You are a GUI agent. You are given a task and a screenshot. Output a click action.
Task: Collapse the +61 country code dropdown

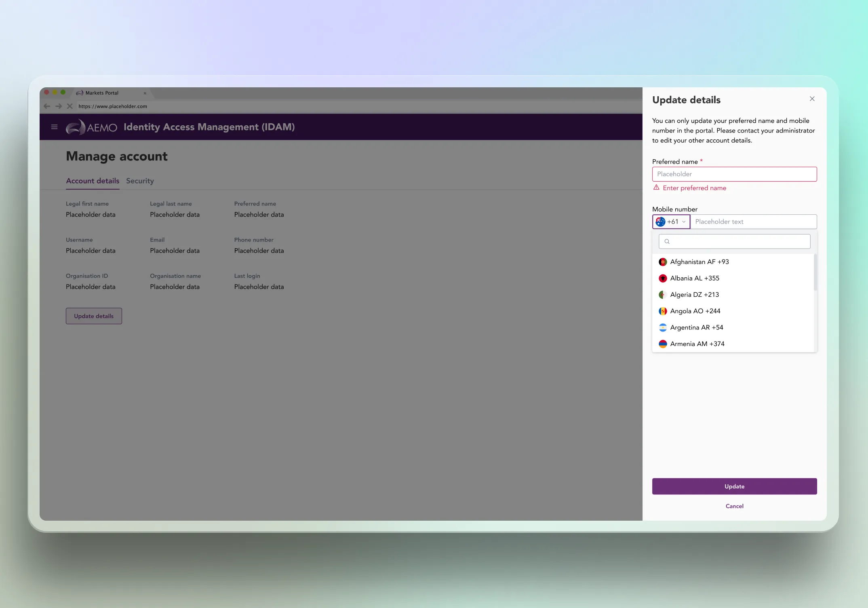[x=671, y=222]
